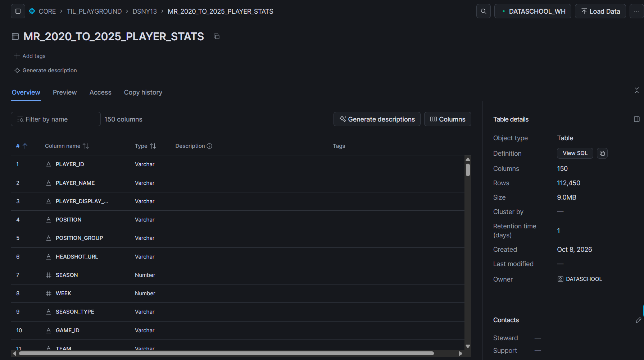Click the View SQL button
Screen dimensions: 644x360
pyautogui.click(x=575, y=153)
